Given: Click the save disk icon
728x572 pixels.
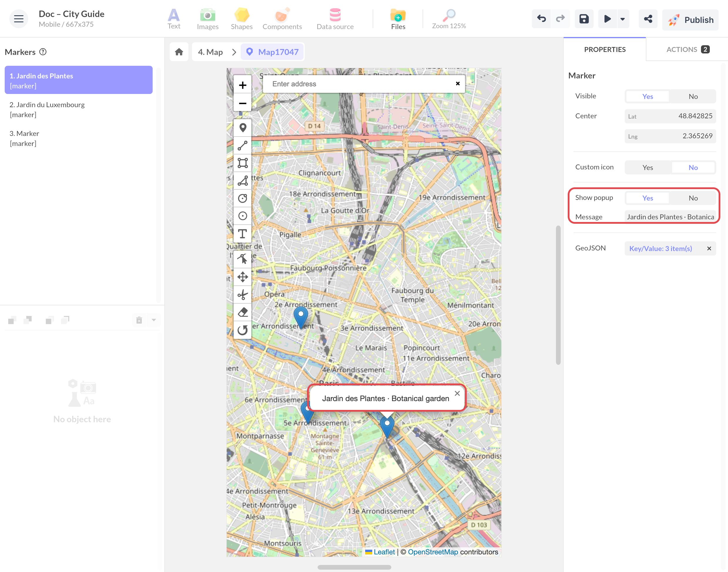Looking at the screenshot, I should click(x=584, y=19).
